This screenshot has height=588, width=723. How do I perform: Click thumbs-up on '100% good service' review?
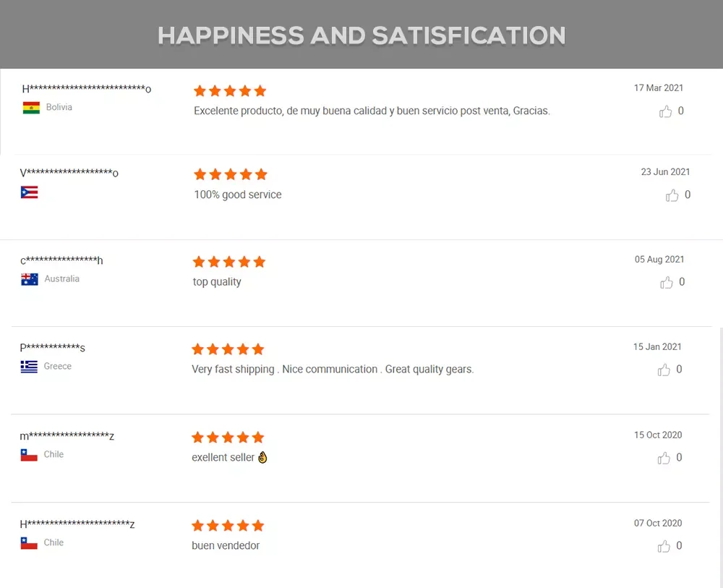pyautogui.click(x=672, y=195)
